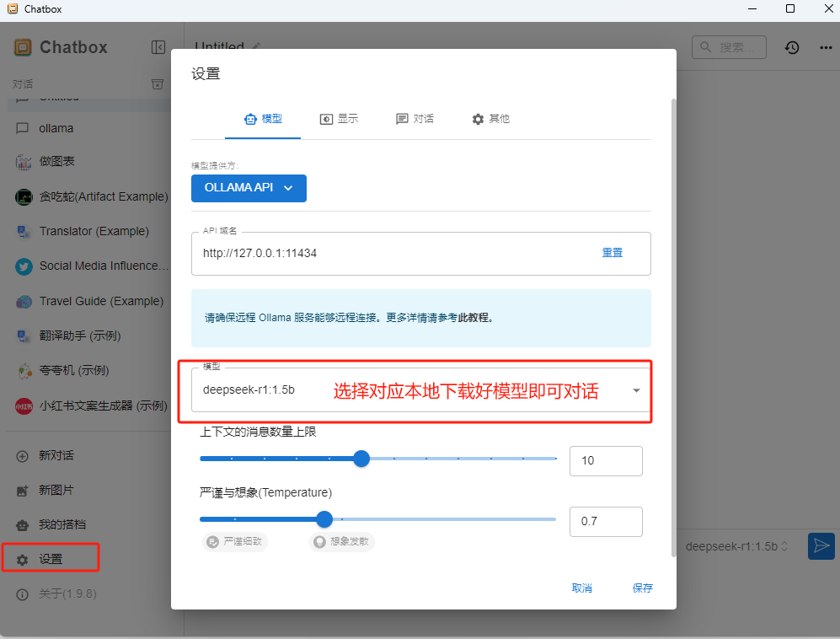The height and width of the screenshot is (639, 840).
Task: Switch to the 模型 tab
Action: (x=263, y=119)
